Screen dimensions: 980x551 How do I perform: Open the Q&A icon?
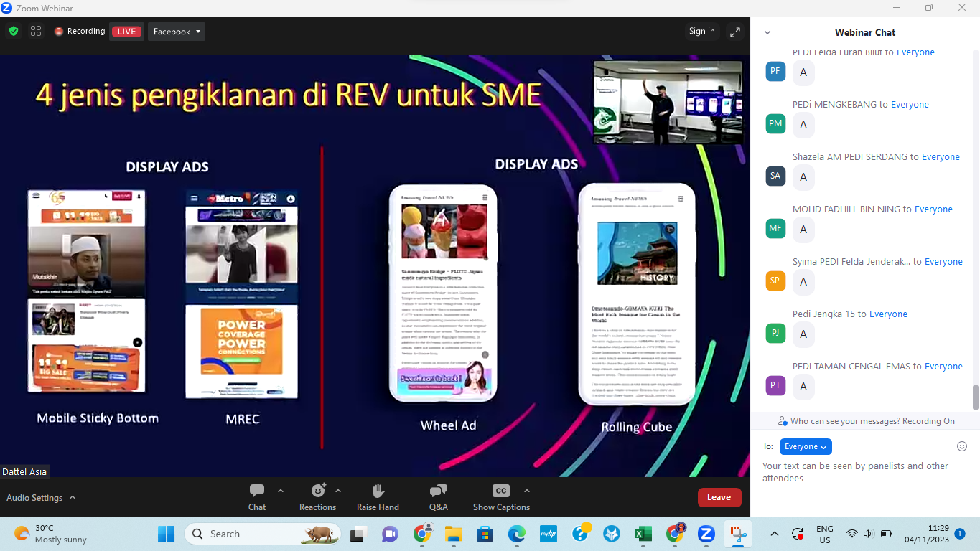point(438,491)
